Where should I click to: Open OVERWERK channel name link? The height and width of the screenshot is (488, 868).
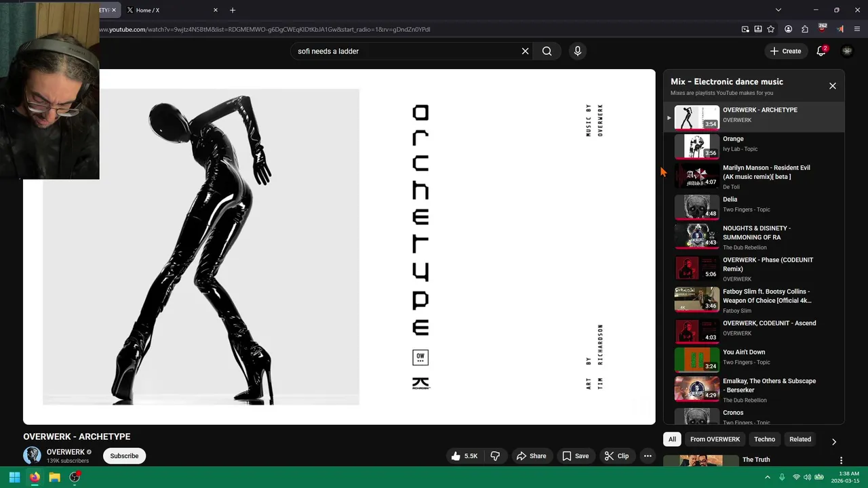pyautogui.click(x=66, y=452)
